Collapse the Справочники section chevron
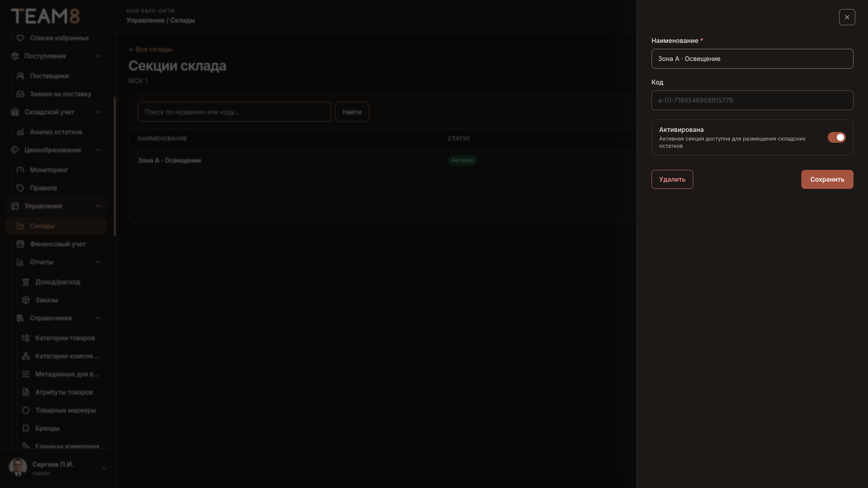 tap(98, 318)
